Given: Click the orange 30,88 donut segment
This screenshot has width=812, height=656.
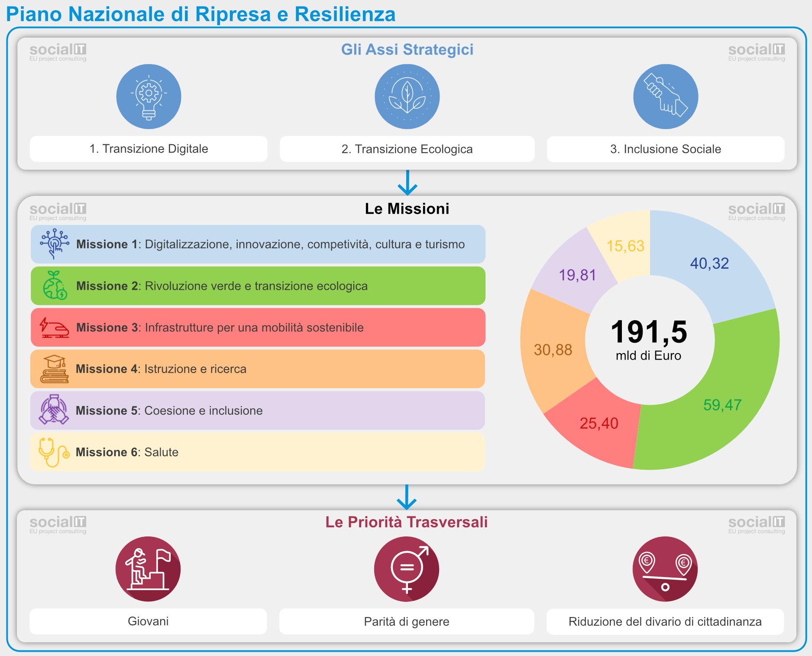Looking at the screenshot, I should click(x=553, y=350).
